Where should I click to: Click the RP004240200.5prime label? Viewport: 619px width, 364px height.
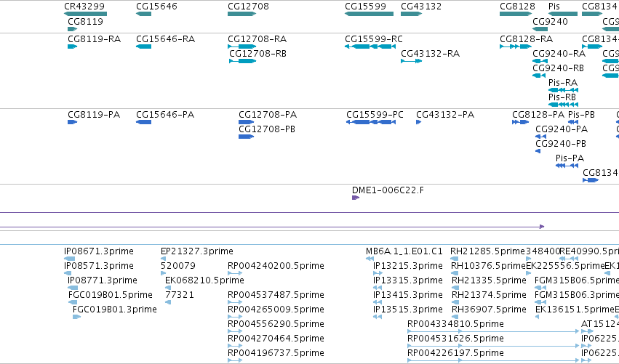(276, 265)
